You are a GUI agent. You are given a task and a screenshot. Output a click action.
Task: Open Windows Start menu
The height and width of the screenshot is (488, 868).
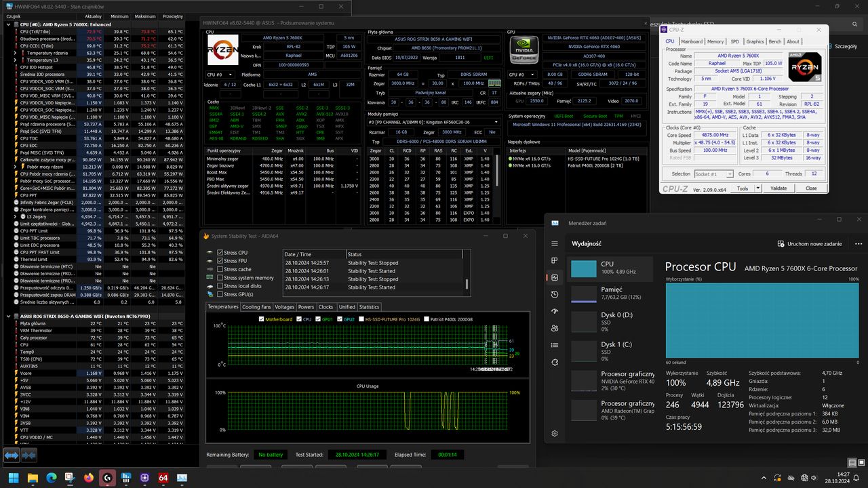coord(14,478)
